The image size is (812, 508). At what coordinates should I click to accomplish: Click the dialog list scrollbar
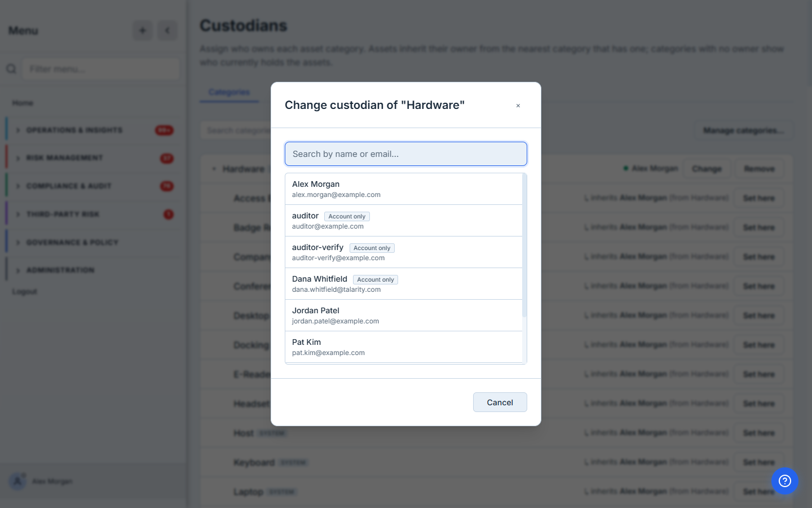pos(524,246)
